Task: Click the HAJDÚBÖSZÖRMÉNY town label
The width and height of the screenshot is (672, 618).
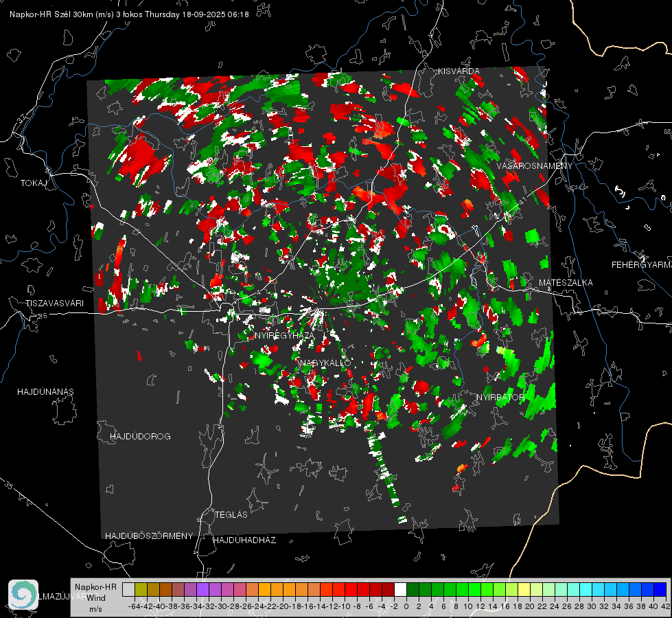Action: 149,536
